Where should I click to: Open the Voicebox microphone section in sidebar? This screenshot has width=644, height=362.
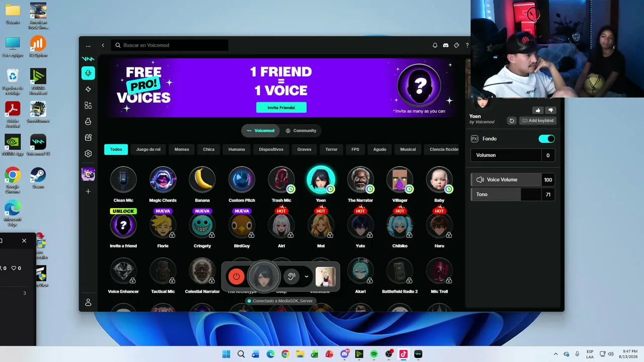(88, 73)
